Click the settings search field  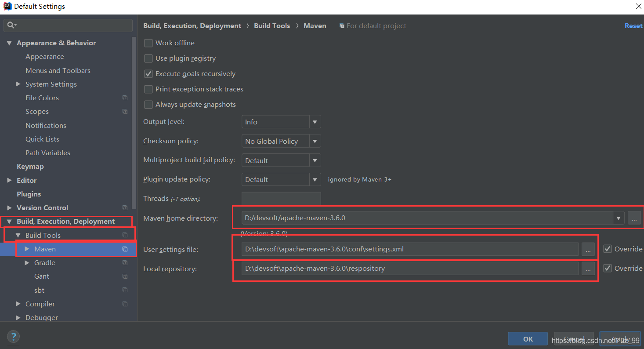coord(68,25)
